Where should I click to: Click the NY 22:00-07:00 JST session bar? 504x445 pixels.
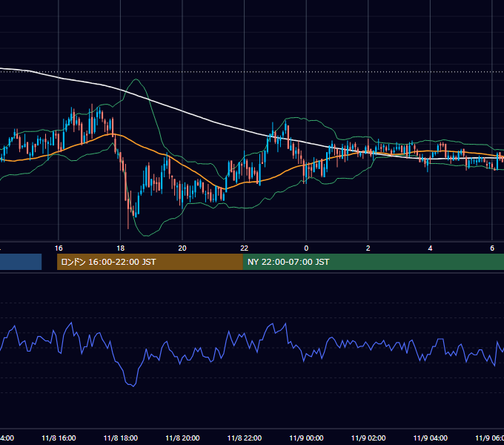(373, 262)
